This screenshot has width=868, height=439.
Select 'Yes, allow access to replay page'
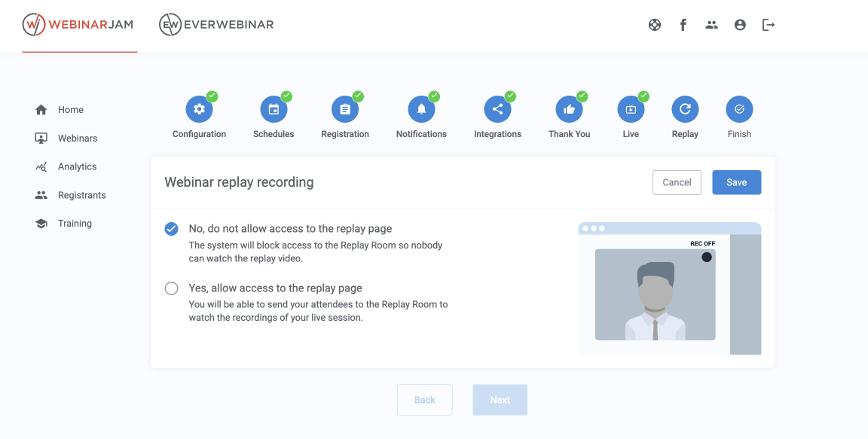[172, 288]
